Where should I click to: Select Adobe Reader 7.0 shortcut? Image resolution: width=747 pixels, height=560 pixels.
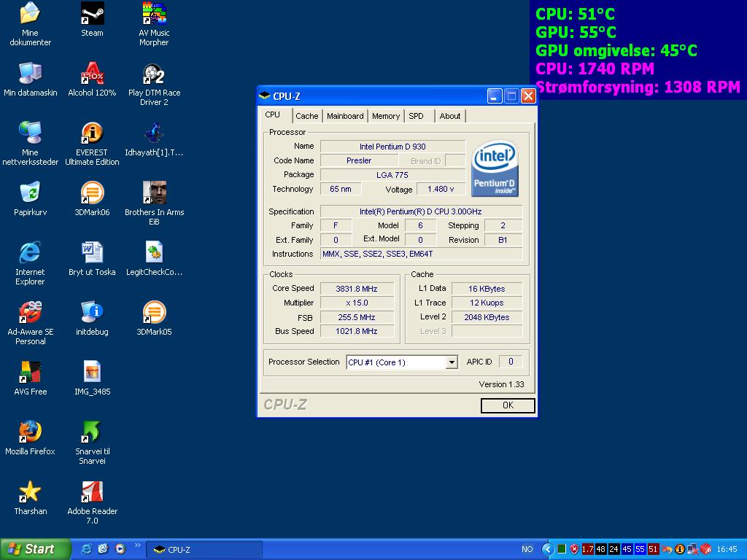tap(92, 491)
